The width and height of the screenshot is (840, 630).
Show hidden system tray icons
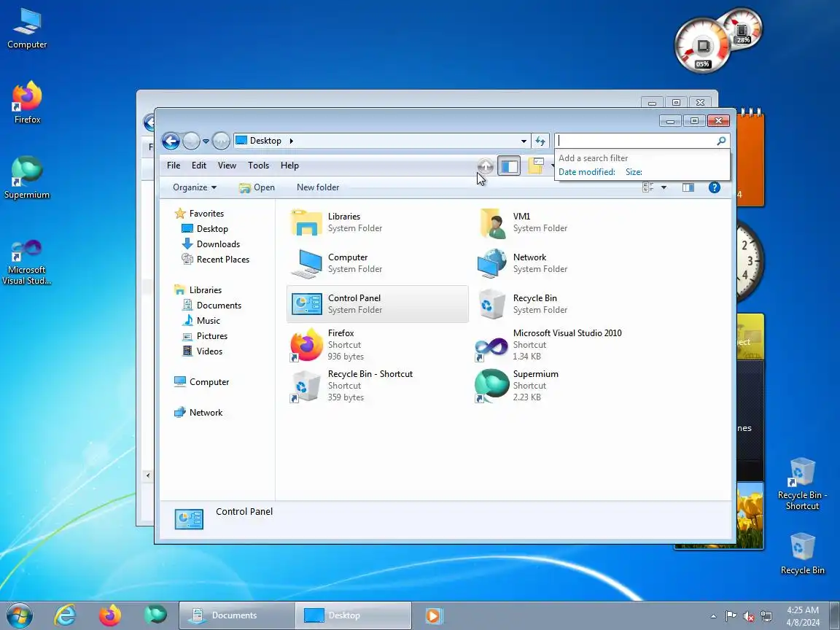point(713,617)
